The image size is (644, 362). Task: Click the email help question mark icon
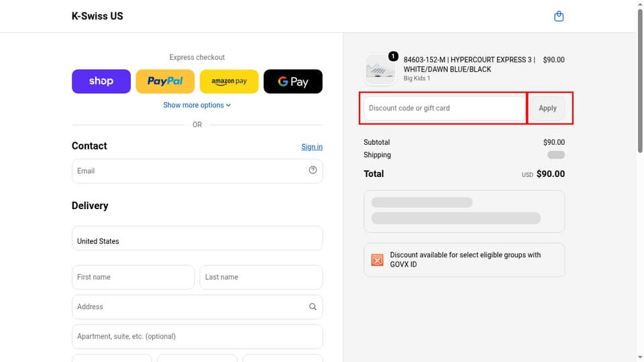coord(313,170)
